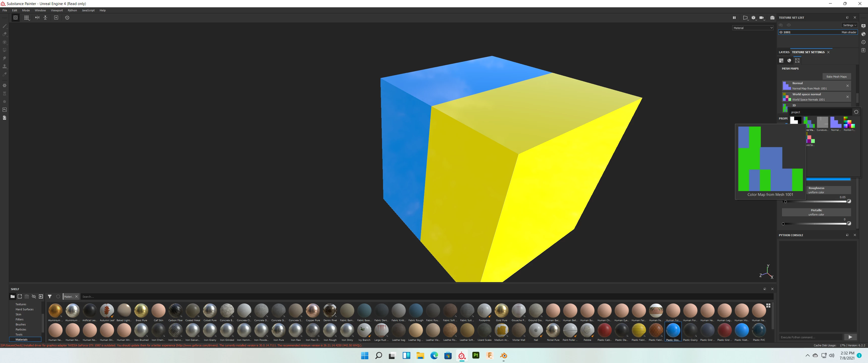Pause rendering with the pause icon
The width and height of the screenshot is (868, 363).
point(734,18)
